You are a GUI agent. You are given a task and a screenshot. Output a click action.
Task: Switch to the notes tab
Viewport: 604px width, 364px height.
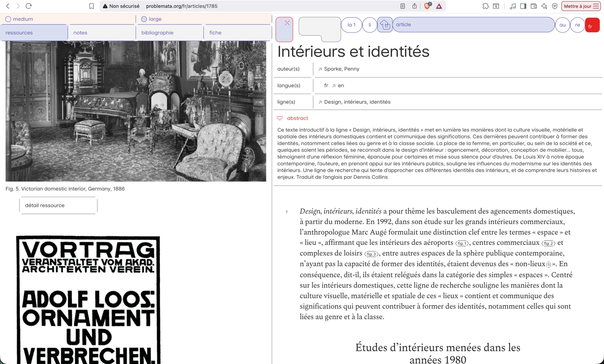pos(80,33)
